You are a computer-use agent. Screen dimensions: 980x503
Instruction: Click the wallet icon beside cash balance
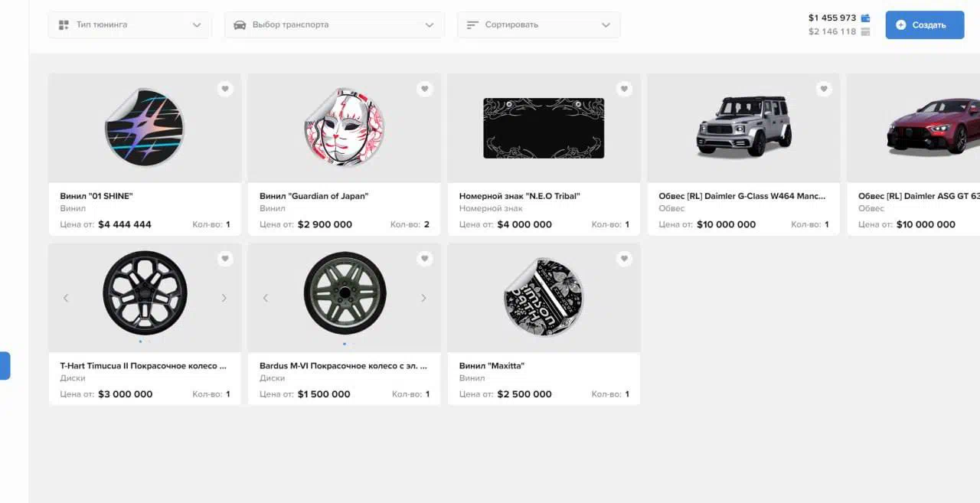pos(865,18)
